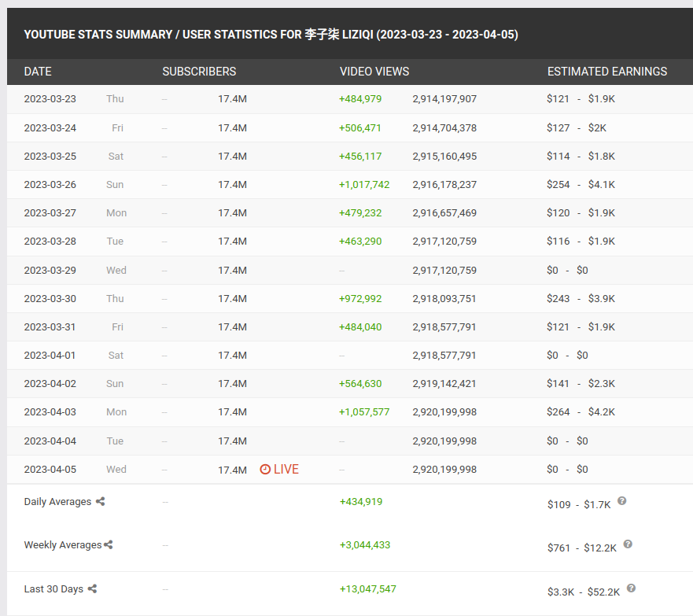Screen dimensions: 693x616
Task: Click share icon next to Last 30 Days
Action: point(92,588)
